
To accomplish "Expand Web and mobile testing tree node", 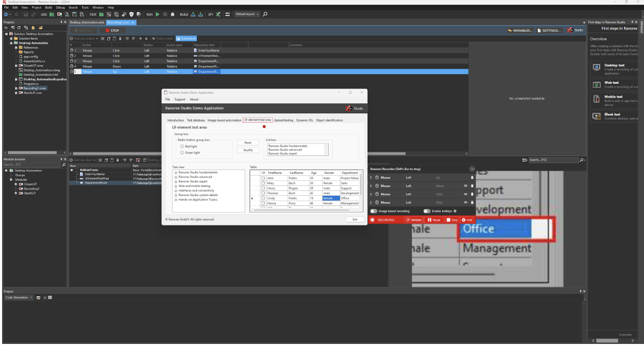I will coord(176,186).
